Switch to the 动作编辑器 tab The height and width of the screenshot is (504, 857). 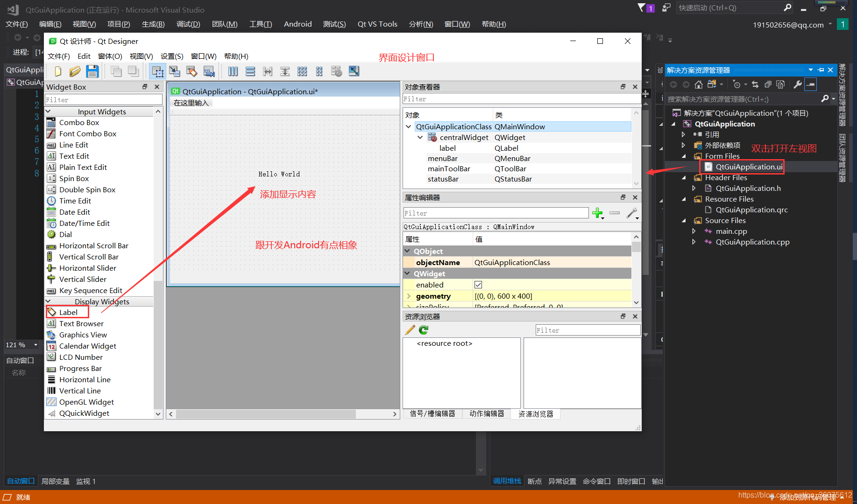(x=486, y=413)
